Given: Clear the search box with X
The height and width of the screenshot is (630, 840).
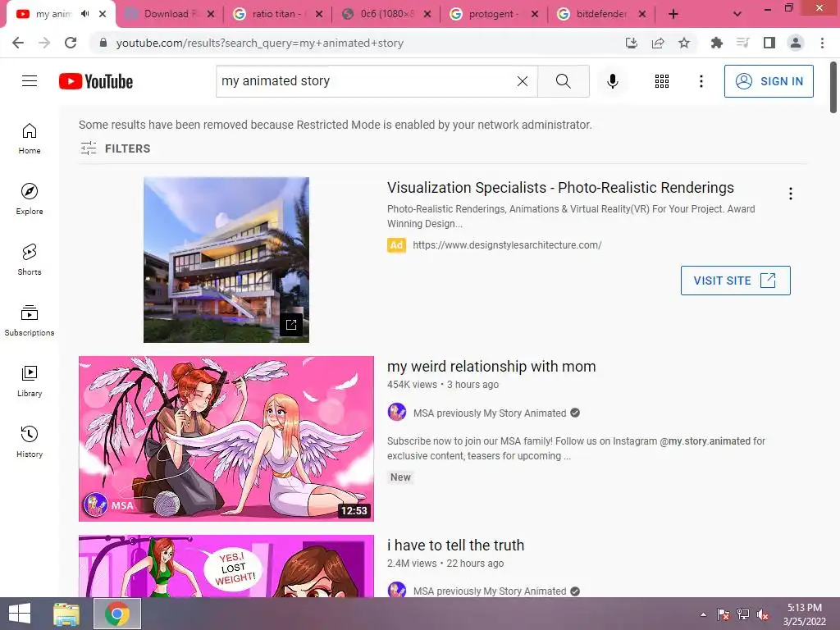Looking at the screenshot, I should tap(523, 81).
